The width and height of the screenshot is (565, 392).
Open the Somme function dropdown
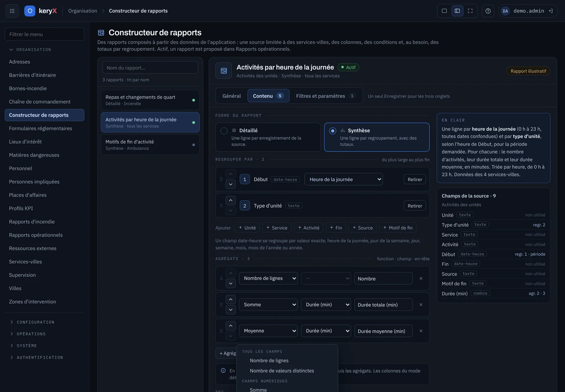pos(268,304)
